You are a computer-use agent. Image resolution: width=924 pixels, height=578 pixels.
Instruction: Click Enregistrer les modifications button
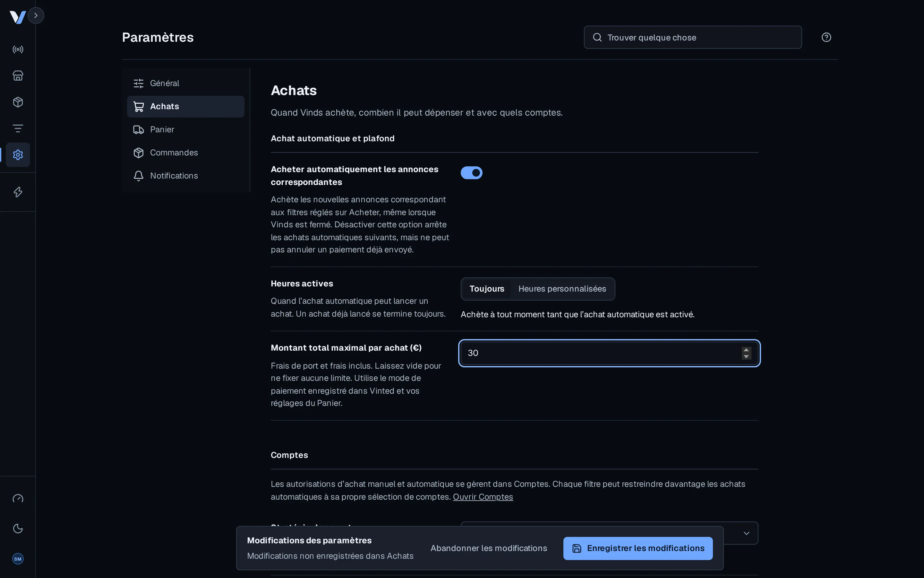click(637, 548)
